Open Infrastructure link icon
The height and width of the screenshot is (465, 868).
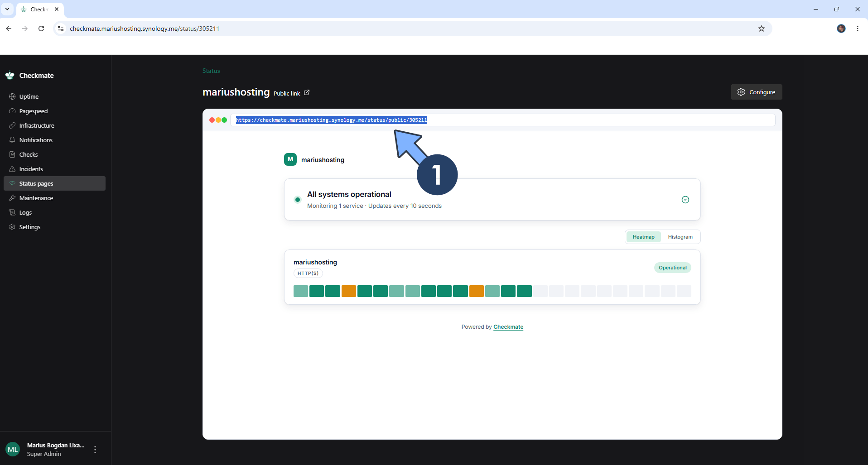click(12, 125)
